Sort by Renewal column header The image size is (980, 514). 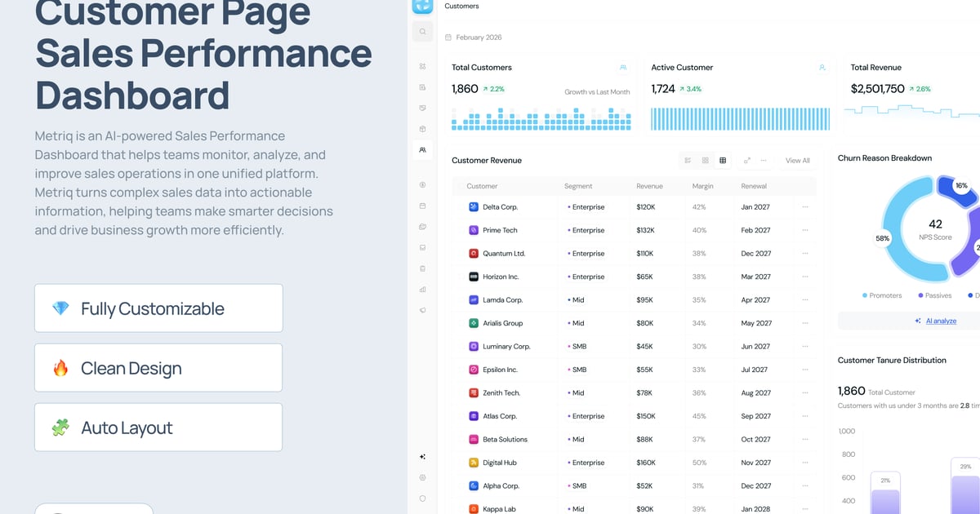pyautogui.click(x=754, y=186)
